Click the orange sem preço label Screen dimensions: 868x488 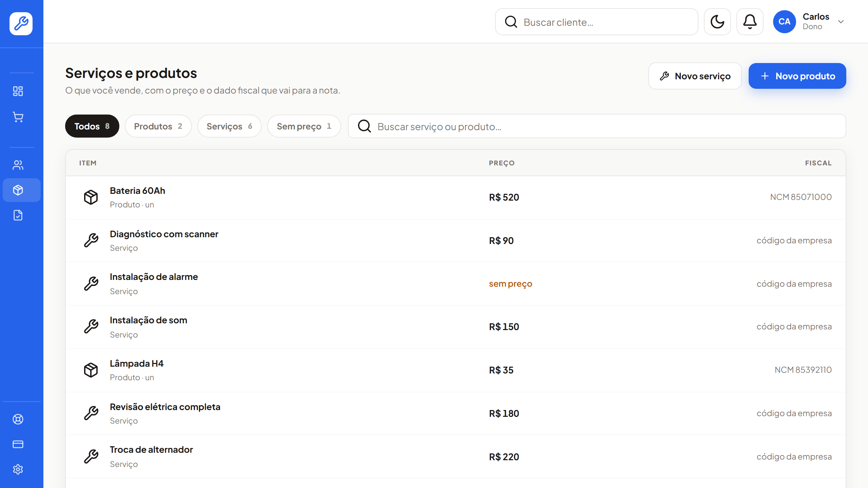tap(510, 284)
